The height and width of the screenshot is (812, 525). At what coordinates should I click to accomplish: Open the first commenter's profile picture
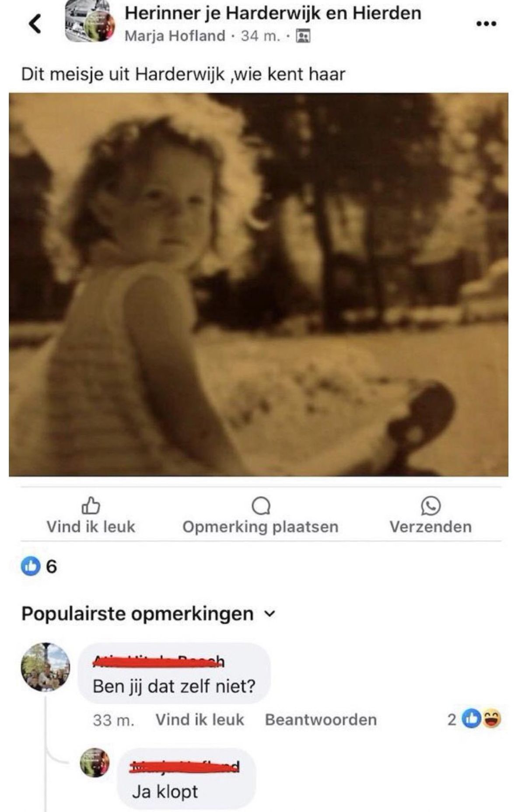pyautogui.click(x=45, y=667)
